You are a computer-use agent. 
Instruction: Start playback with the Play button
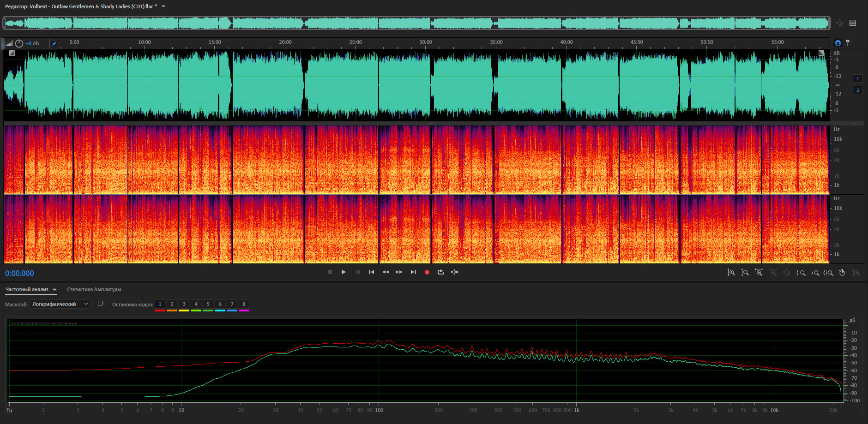[344, 272]
